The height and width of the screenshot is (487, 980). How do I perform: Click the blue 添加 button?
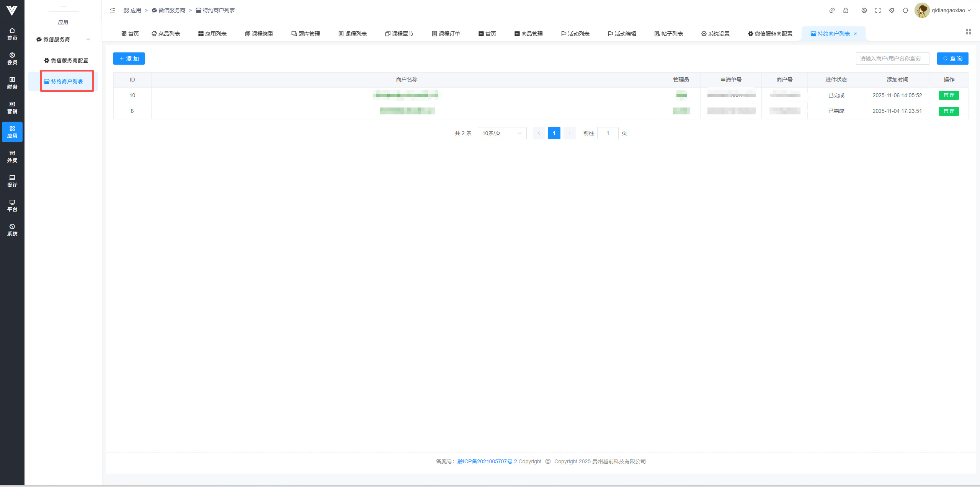coord(129,59)
